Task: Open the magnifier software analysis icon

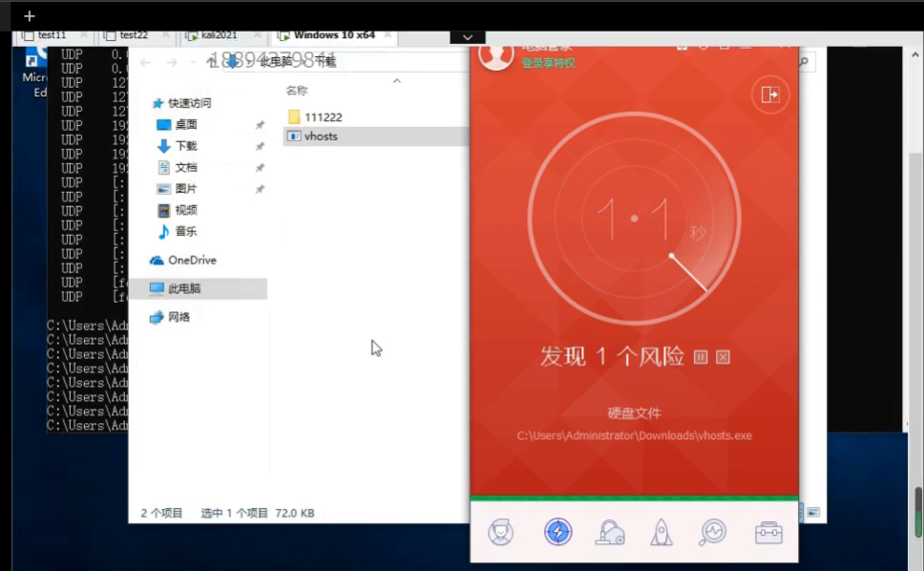Action: pos(712,532)
